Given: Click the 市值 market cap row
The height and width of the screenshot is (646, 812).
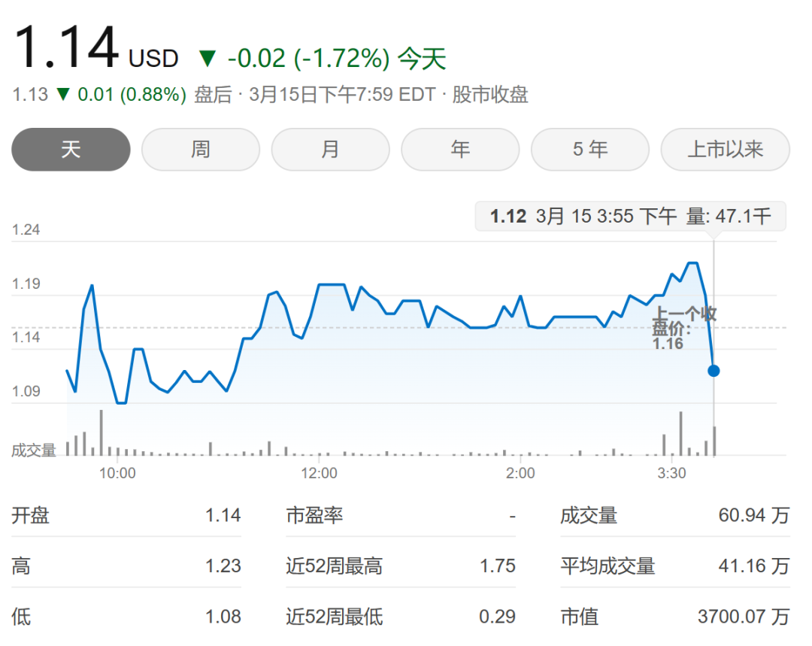Looking at the screenshot, I should tap(674, 617).
